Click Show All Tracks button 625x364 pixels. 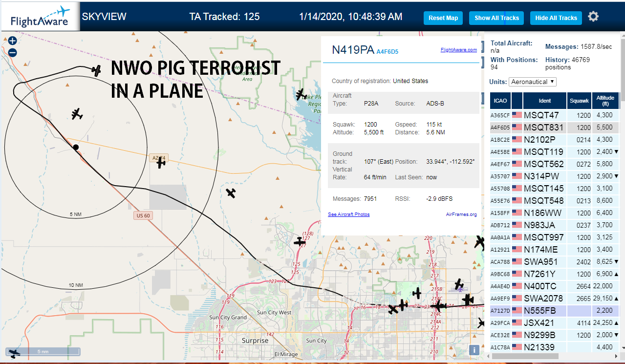pyautogui.click(x=496, y=18)
